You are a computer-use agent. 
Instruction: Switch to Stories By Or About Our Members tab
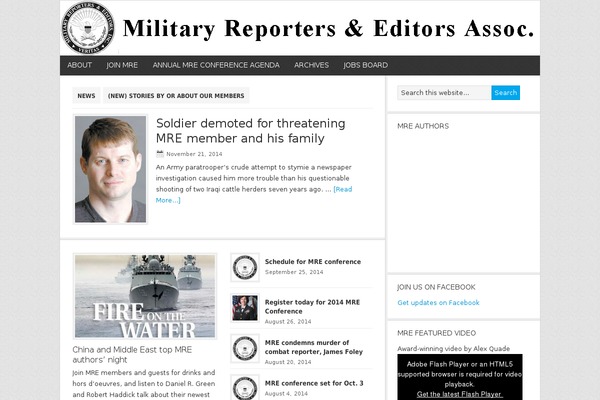176,96
